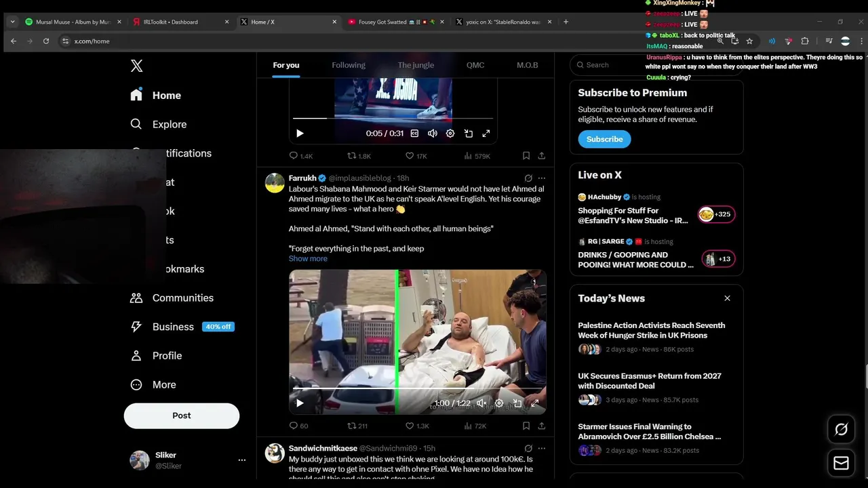Screen dimensions: 868x488
Task: Close the Today's News panel
Action: pos(727,298)
